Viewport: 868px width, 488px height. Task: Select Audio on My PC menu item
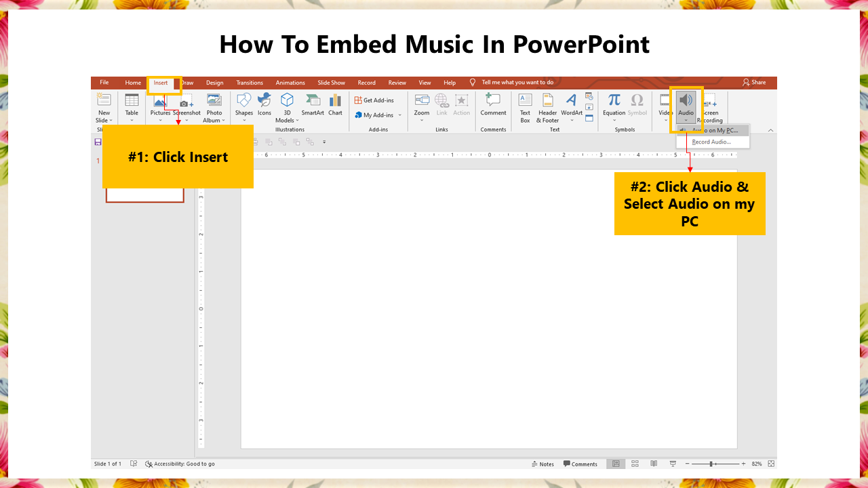[x=713, y=130]
